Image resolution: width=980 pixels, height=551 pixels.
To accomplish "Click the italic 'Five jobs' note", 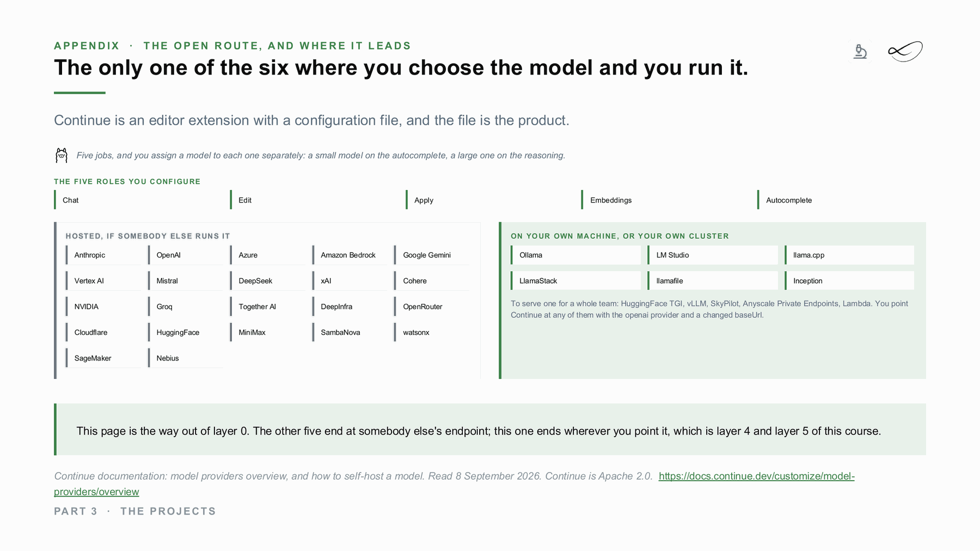I will point(321,156).
